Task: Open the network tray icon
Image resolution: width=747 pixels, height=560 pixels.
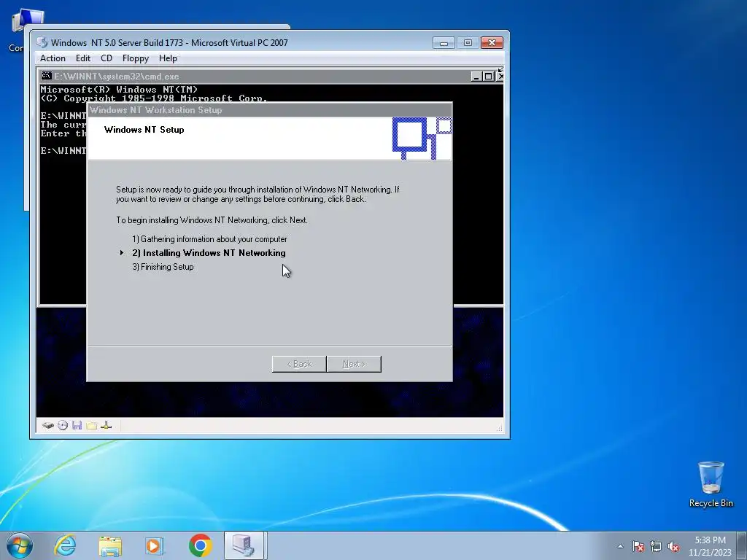Action: pos(656,546)
